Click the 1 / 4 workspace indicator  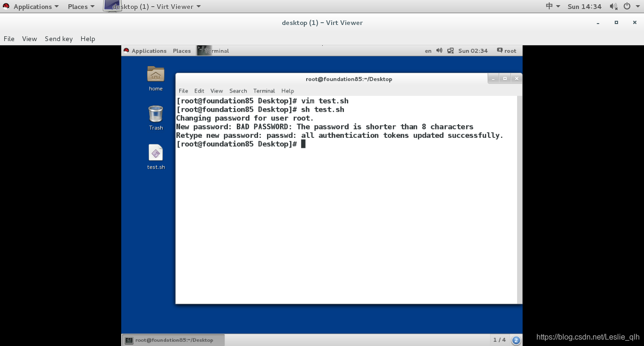click(499, 340)
